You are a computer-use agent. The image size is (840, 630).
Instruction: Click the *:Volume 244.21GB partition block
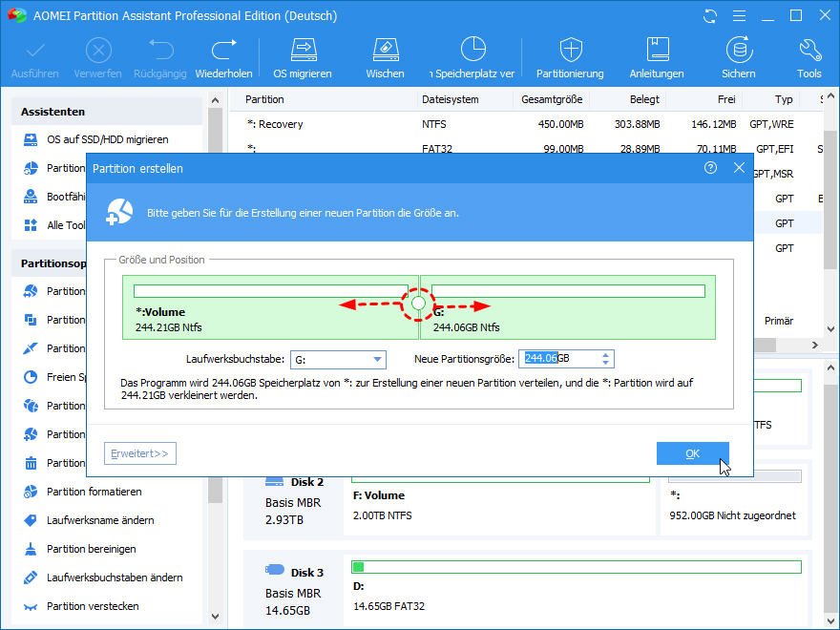pos(270,307)
